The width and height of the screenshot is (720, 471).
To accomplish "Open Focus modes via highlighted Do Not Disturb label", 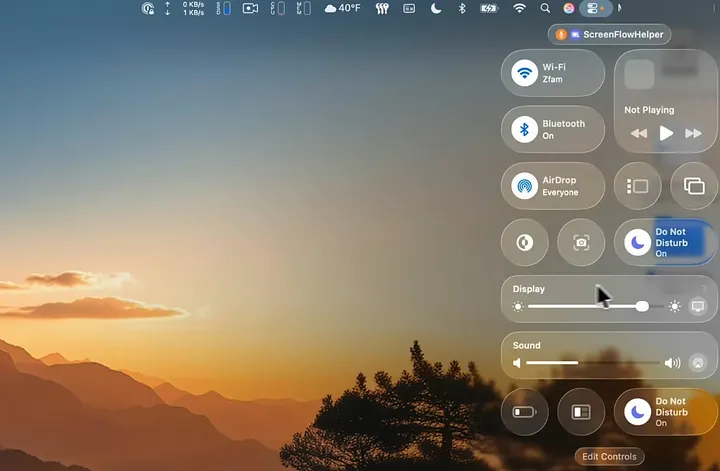I will tap(672, 242).
